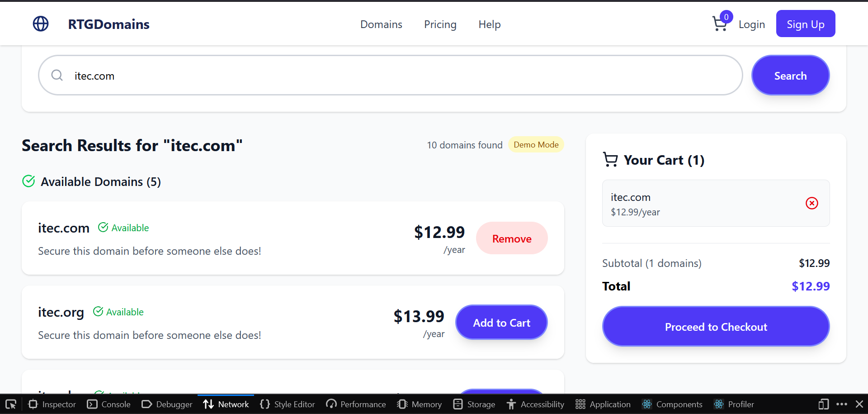Click the shopping cart icon in header
Image resolution: width=868 pixels, height=414 pixels.
click(719, 24)
